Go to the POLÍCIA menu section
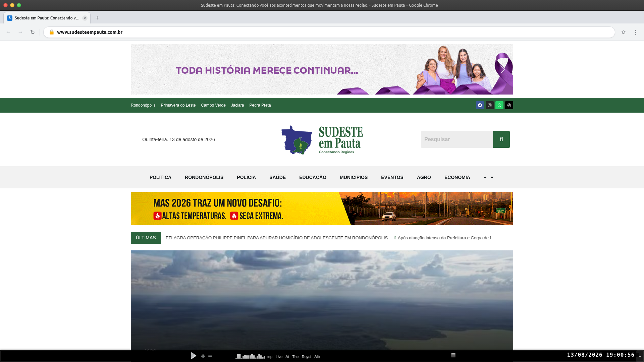 coord(246,177)
